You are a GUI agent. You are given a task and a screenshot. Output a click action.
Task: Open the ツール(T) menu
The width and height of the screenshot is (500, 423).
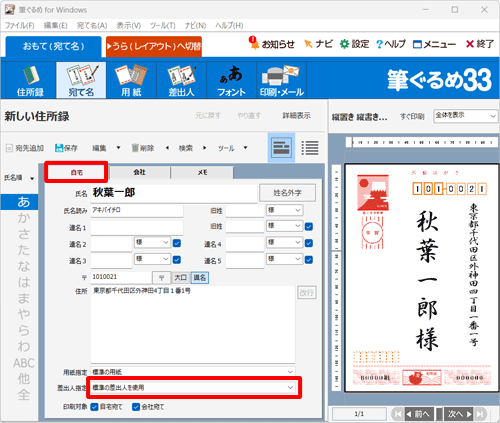tap(162, 25)
